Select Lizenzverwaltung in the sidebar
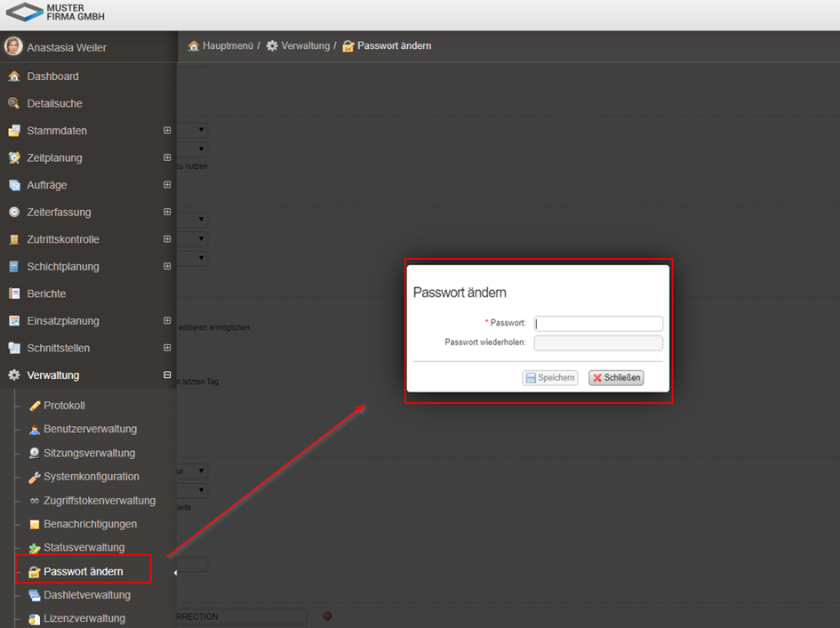The image size is (840, 628). tap(84, 618)
